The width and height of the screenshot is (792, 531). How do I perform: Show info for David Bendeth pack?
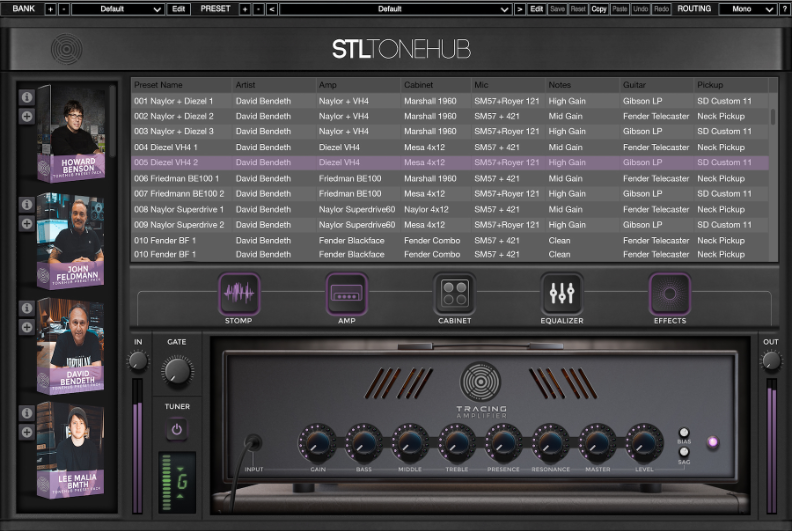pyautogui.click(x=27, y=308)
